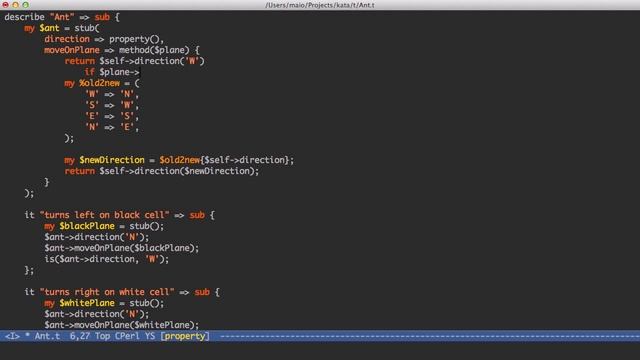Click the title bar path /Users/maio/Projects/kata/t/Ant.t
The height and width of the screenshot is (360, 640).
[x=320, y=5]
